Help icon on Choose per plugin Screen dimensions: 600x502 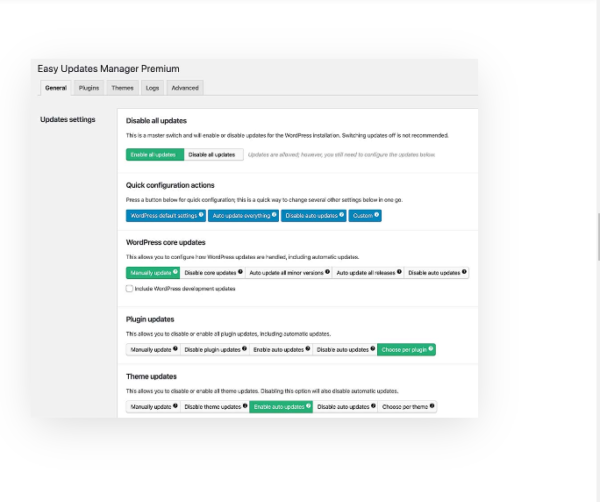click(431, 349)
